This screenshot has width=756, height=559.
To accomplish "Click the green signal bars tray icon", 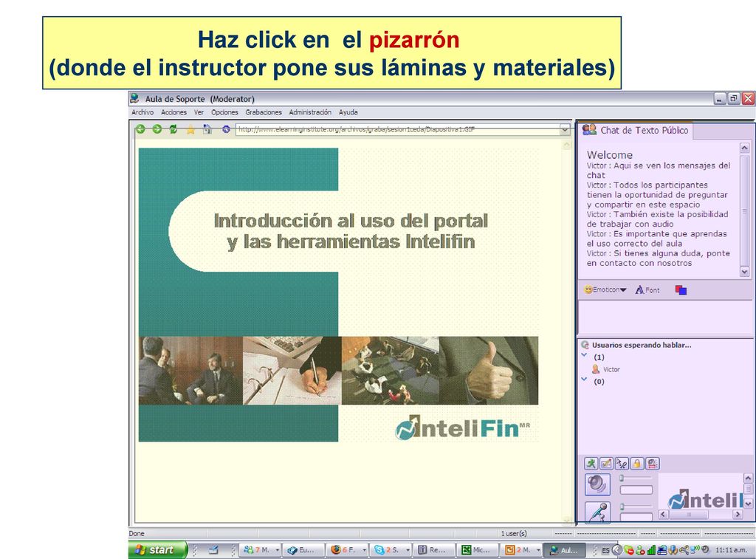I will click(651, 550).
